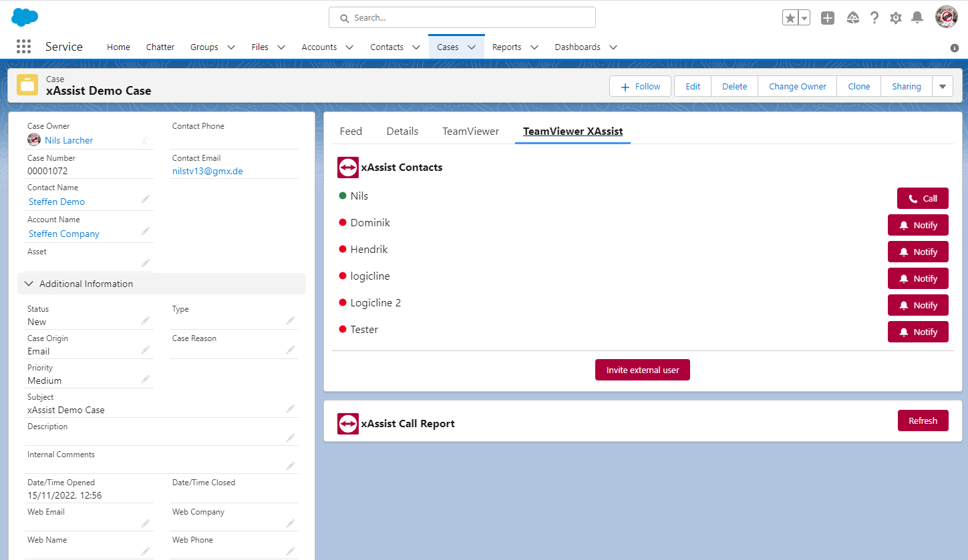
Task: Open Global Actions with the plus icon
Action: [x=827, y=17]
